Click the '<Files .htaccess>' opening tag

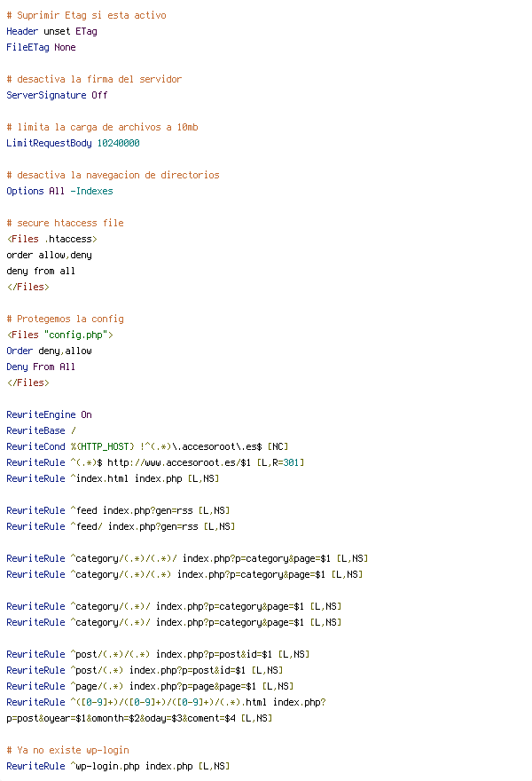click(52, 239)
